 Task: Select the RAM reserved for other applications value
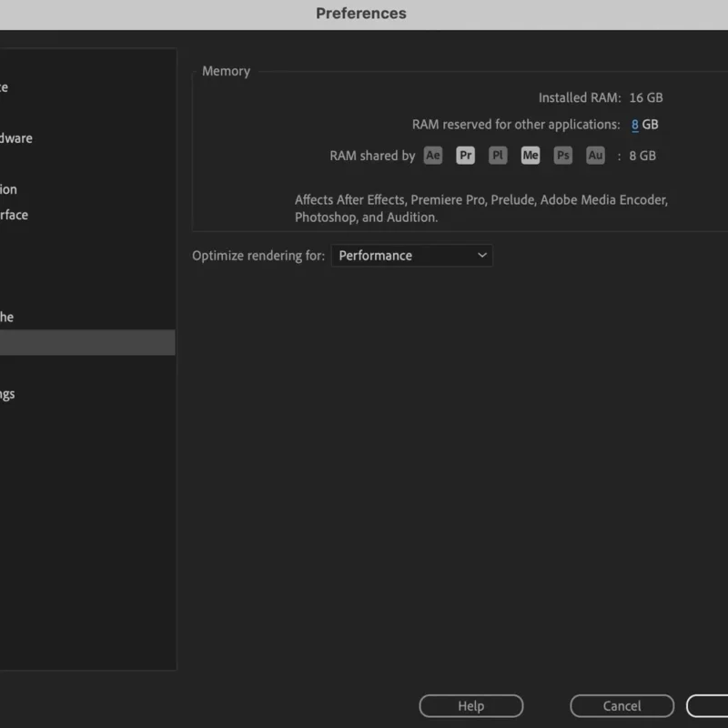(x=634, y=125)
